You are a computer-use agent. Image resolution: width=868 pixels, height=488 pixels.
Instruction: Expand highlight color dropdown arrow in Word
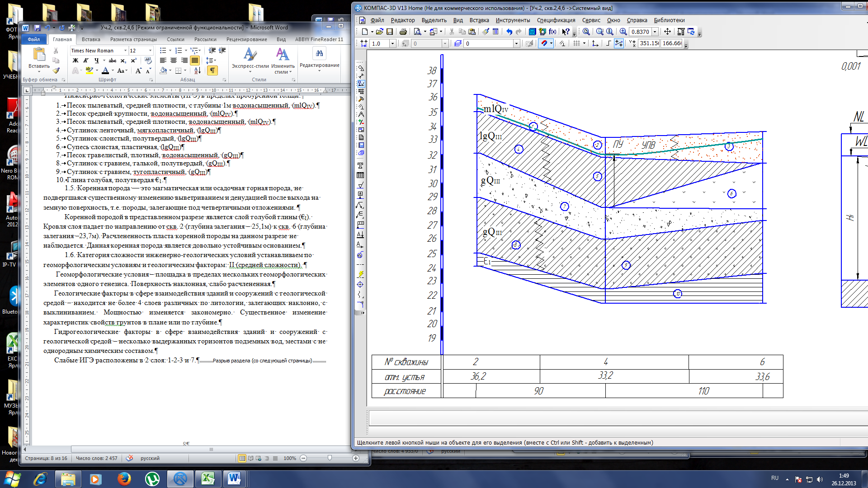click(97, 70)
